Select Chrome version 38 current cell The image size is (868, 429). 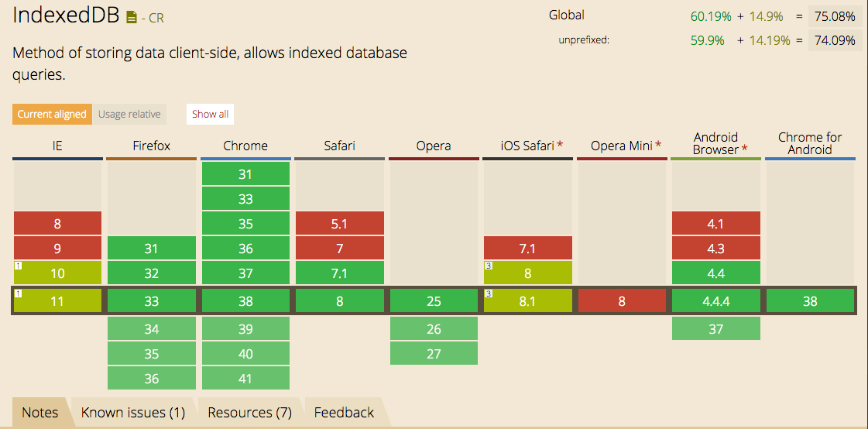pyautogui.click(x=245, y=300)
